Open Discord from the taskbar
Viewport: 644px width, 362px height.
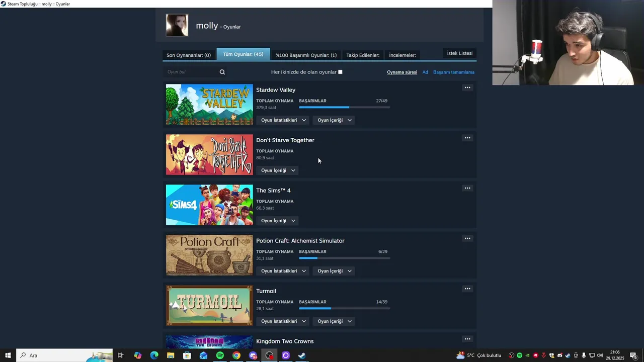click(x=253, y=355)
